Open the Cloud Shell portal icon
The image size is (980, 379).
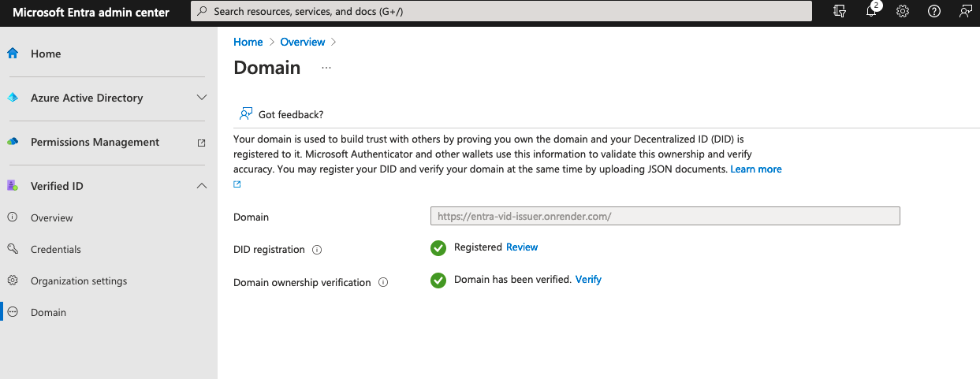(840, 12)
